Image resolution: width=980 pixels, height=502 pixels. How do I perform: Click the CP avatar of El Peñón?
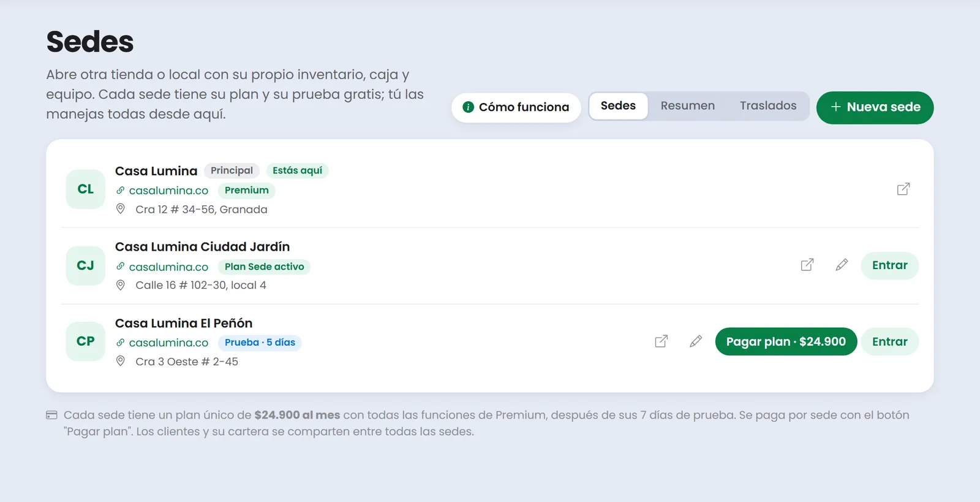86,341
